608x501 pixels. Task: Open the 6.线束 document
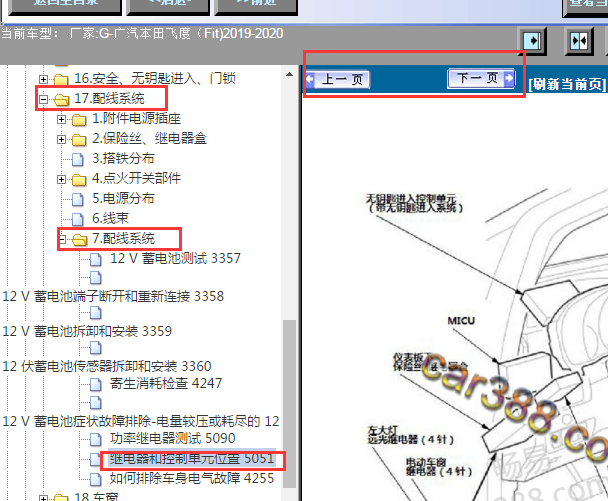click(x=111, y=218)
